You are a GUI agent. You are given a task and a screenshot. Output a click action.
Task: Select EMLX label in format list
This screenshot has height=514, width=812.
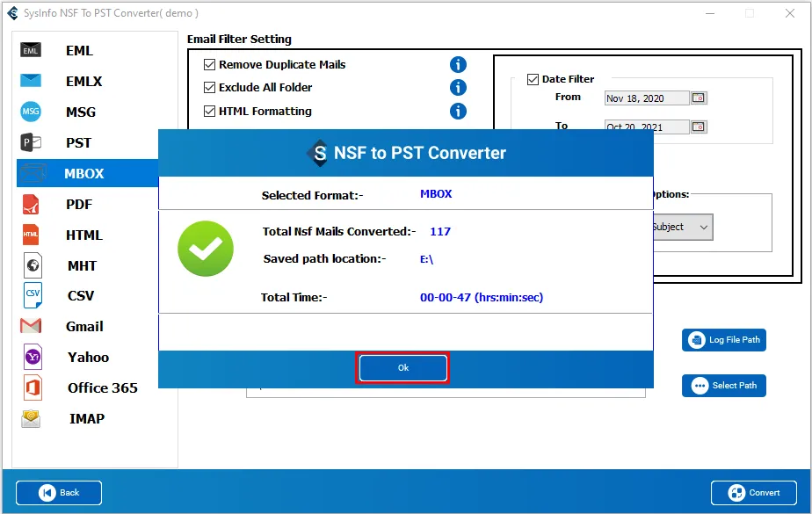click(83, 81)
